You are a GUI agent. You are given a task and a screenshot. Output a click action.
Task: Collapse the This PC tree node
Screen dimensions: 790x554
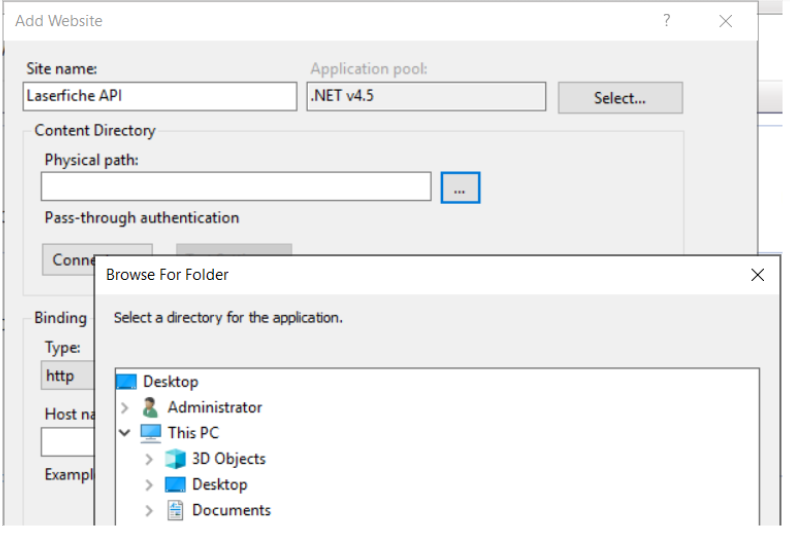click(124, 432)
